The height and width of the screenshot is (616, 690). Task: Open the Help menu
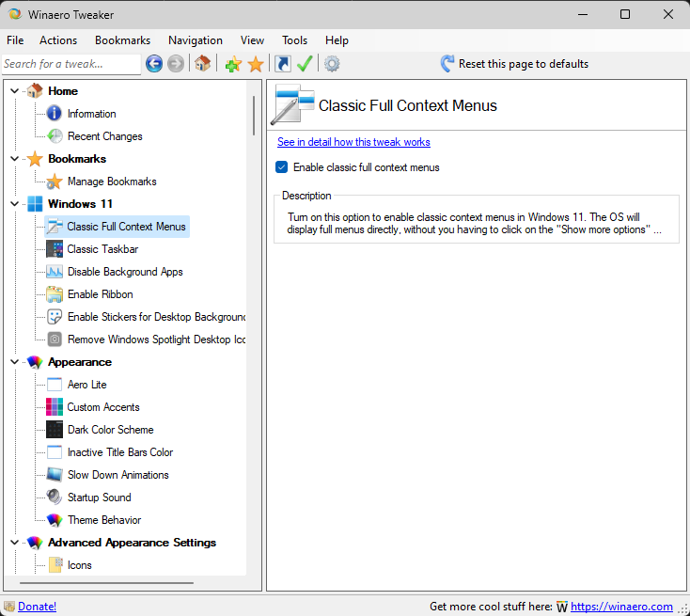click(x=337, y=40)
